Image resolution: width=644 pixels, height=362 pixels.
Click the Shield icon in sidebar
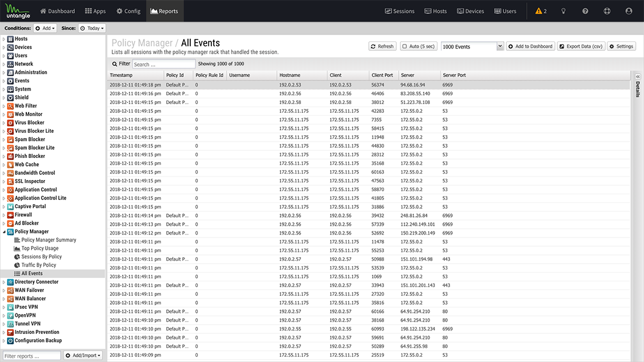[11, 98]
